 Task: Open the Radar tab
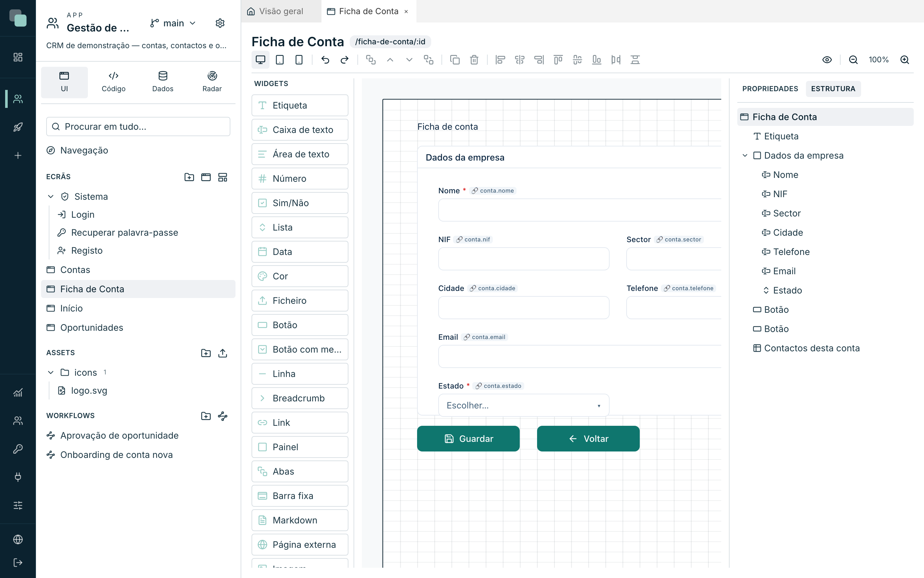click(x=212, y=82)
